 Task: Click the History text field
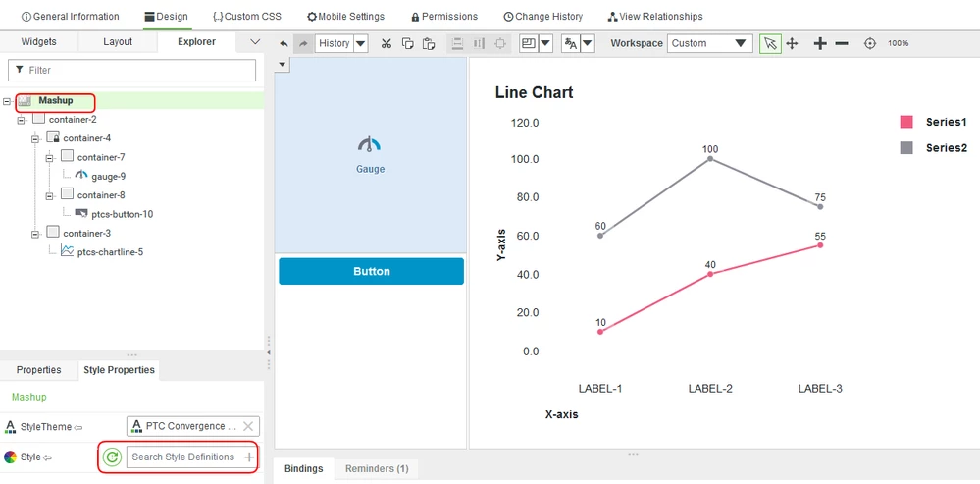[x=335, y=44]
